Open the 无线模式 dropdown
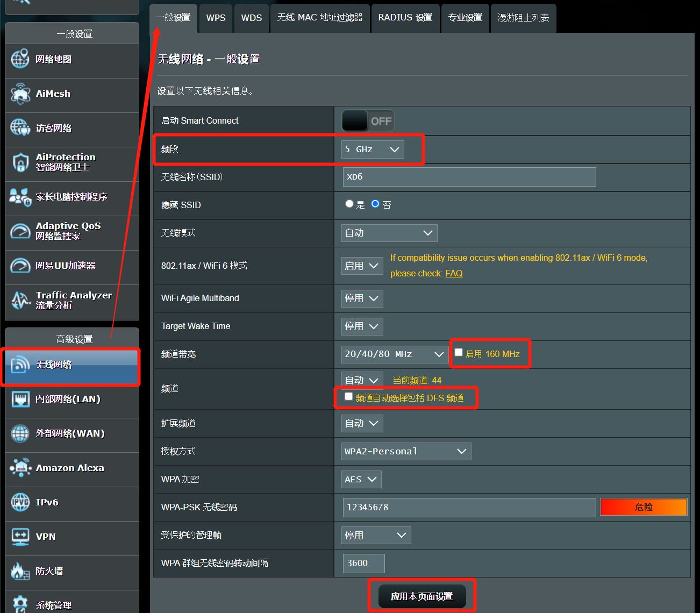The image size is (700, 613). [x=389, y=233]
